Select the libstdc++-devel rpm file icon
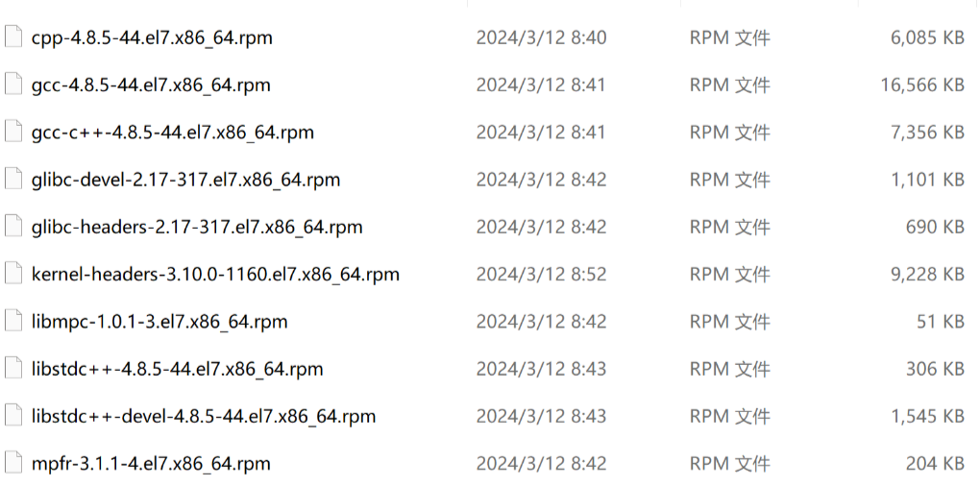980x486 pixels. click(x=12, y=416)
